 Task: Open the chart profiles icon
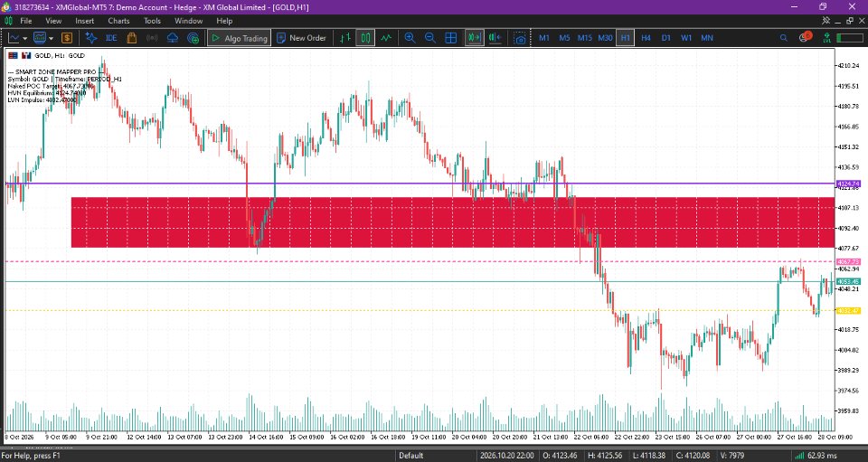[x=40, y=38]
